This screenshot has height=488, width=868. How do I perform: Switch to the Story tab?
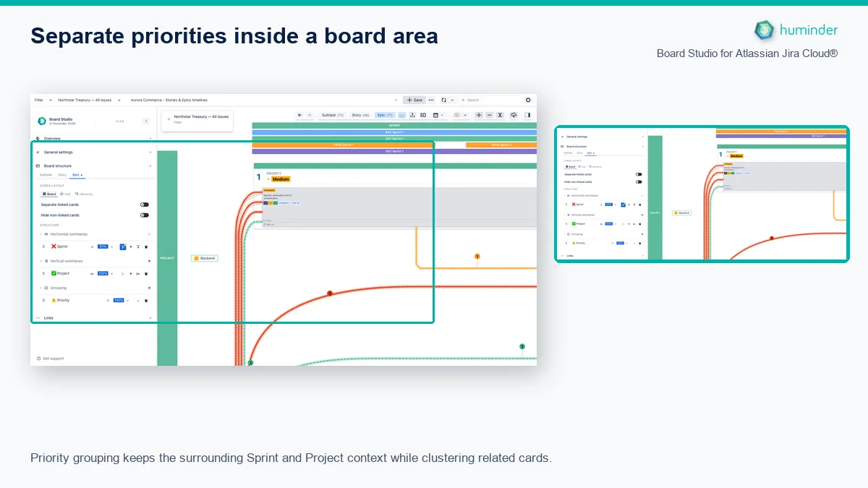click(x=62, y=175)
